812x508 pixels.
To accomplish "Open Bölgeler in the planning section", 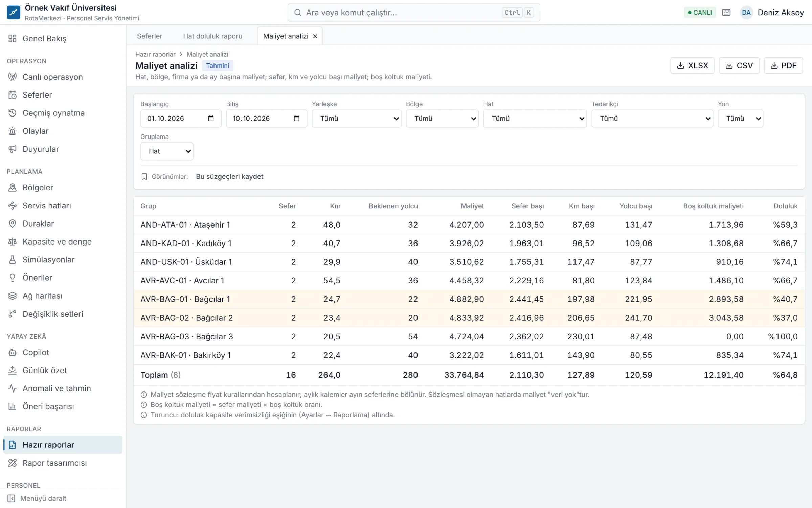I will tap(63, 188).
